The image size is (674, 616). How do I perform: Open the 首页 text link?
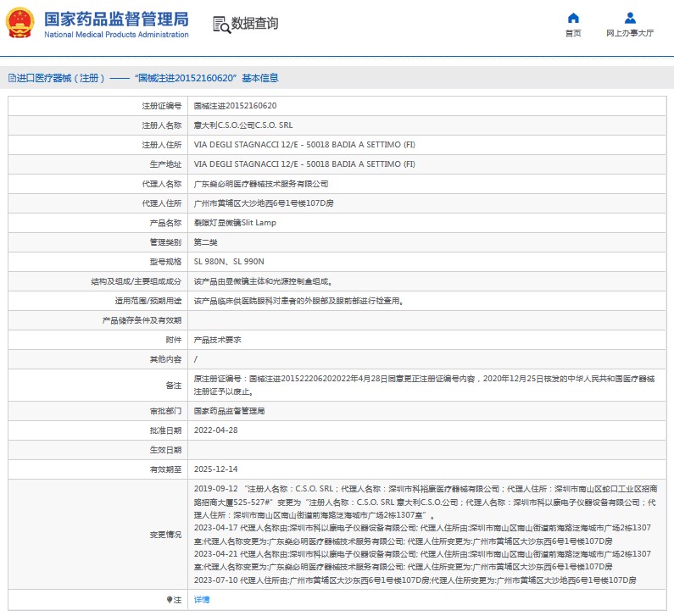point(573,34)
